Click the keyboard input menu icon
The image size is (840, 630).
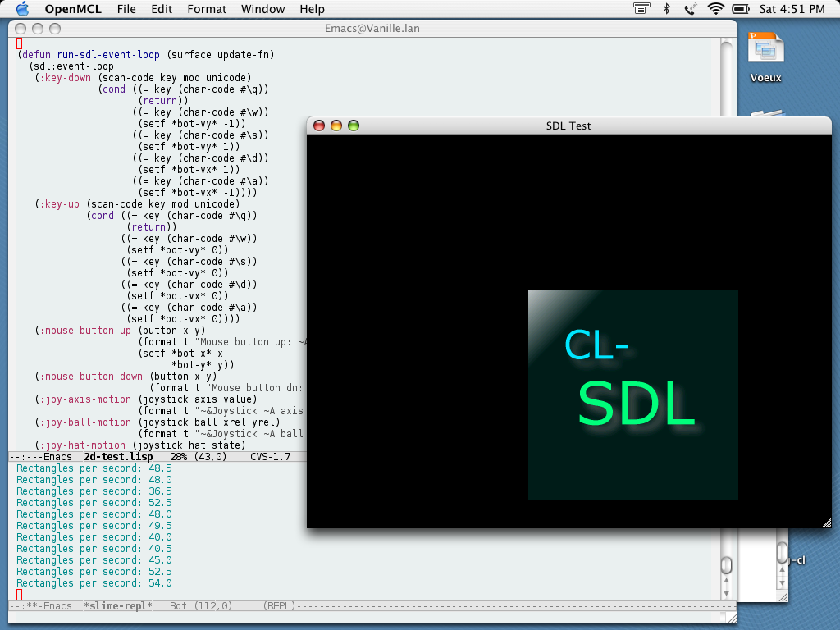point(641,8)
